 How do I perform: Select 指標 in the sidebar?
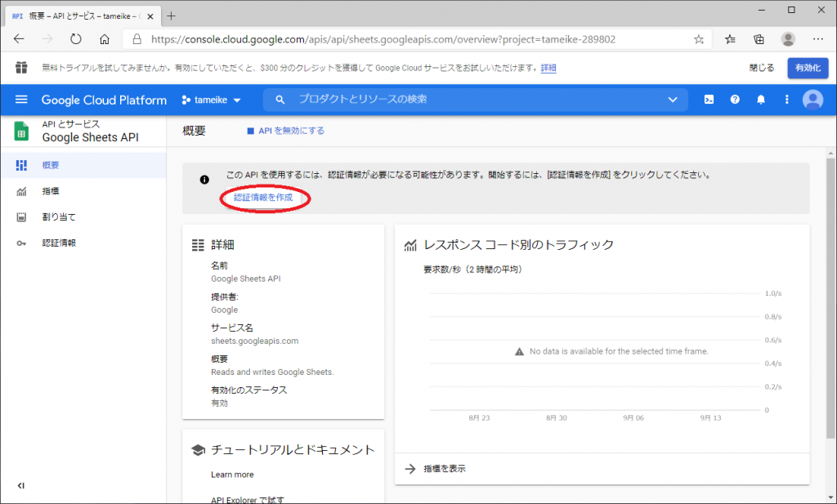(x=51, y=191)
